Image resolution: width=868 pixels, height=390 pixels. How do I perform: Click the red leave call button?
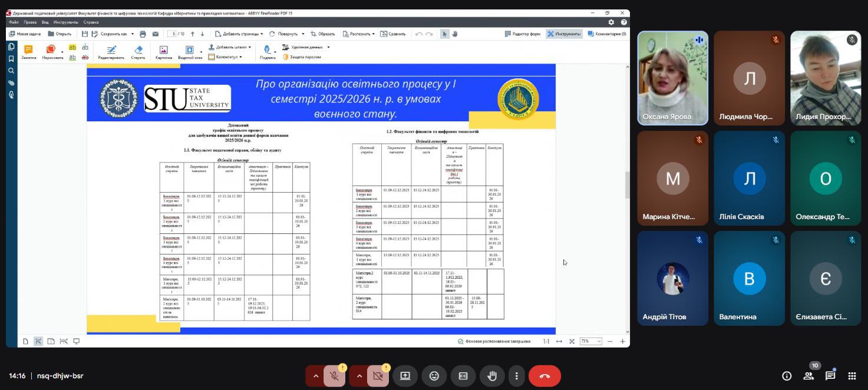544,376
